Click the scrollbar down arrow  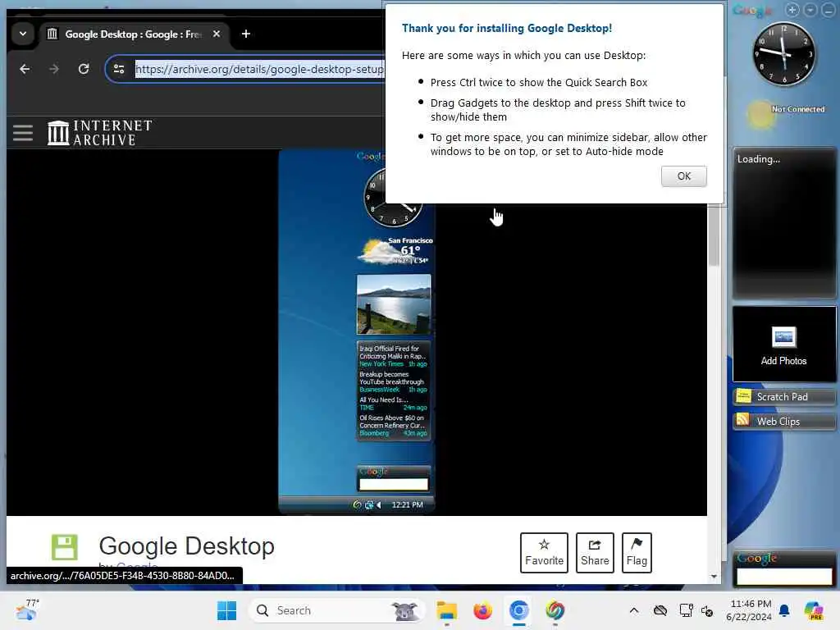click(x=714, y=577)
